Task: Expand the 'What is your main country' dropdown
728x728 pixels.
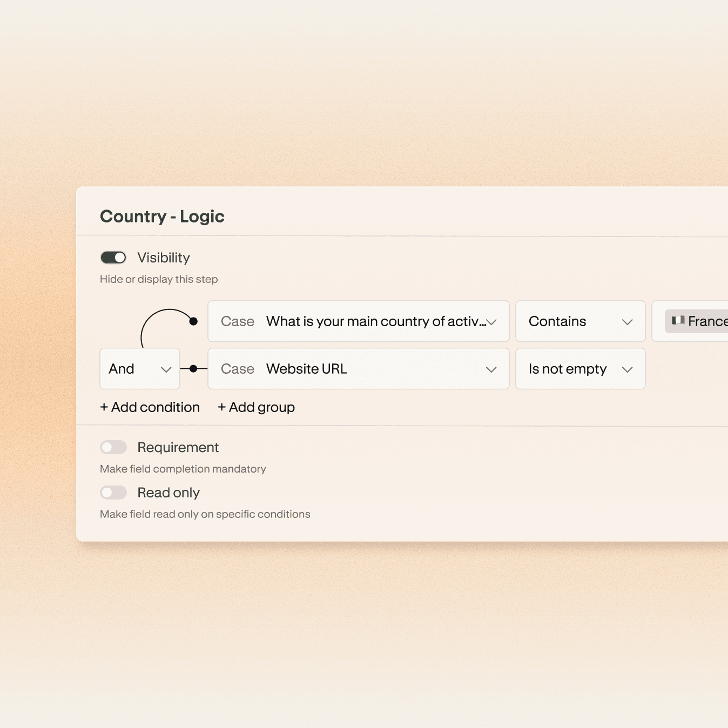Action: (359, 321)
